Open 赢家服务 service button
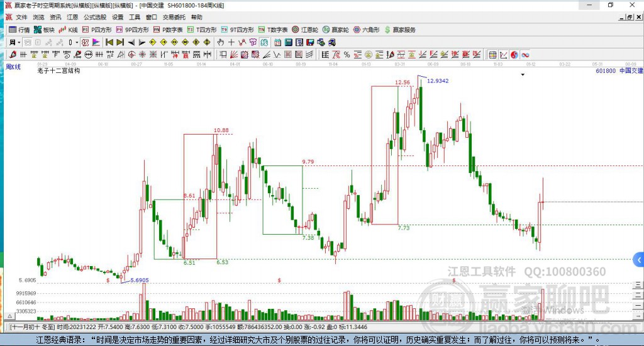This screenshot has height=346, width=644. (400, 30)
